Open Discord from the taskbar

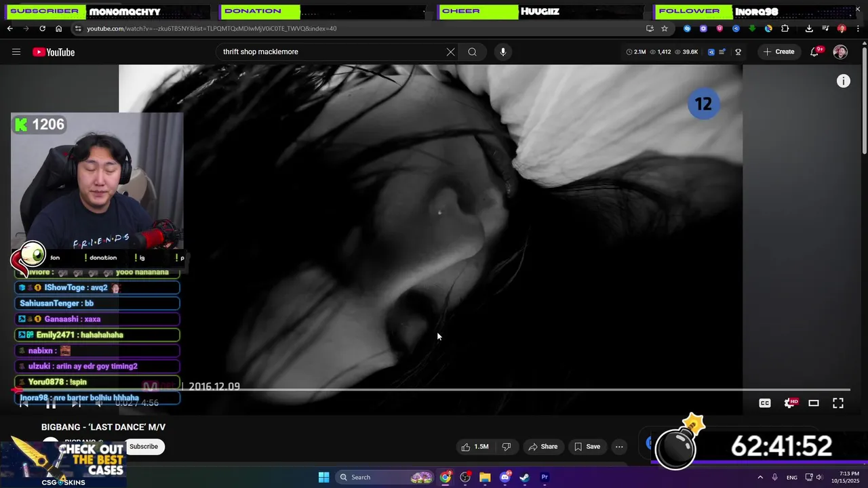[x=505, y=477]
